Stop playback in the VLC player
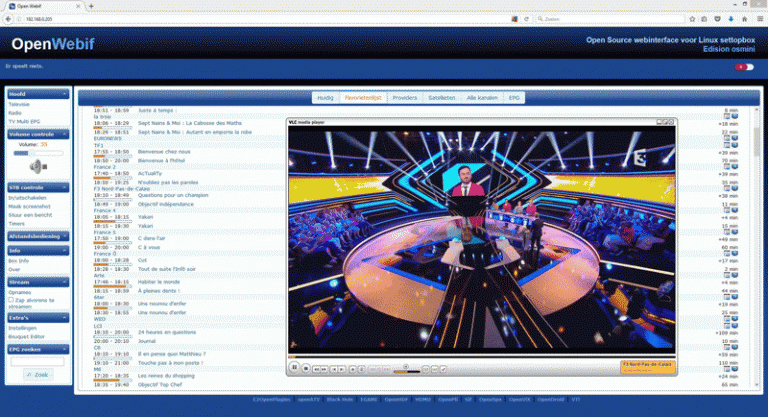 [306, 368]
